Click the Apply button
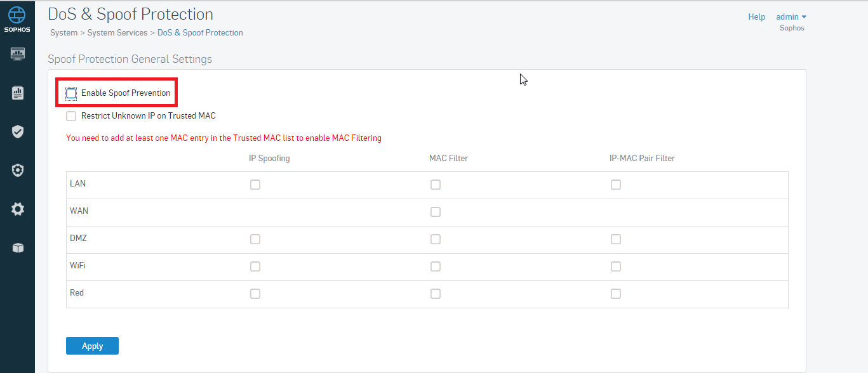 92,346
